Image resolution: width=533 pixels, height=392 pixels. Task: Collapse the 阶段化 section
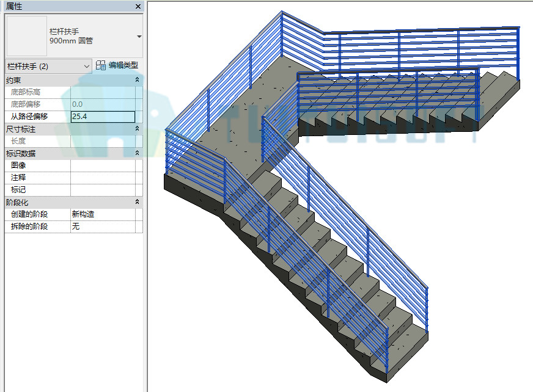(x=138, y=201)
